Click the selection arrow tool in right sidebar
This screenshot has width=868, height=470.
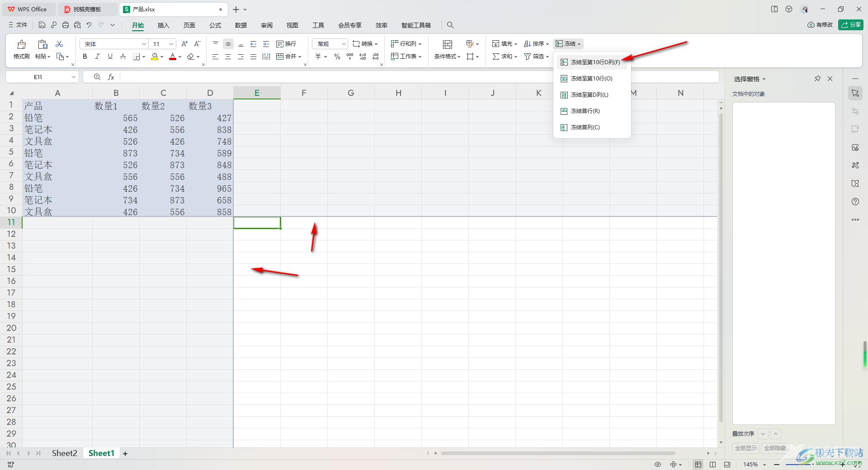click(x=855, y=93)
